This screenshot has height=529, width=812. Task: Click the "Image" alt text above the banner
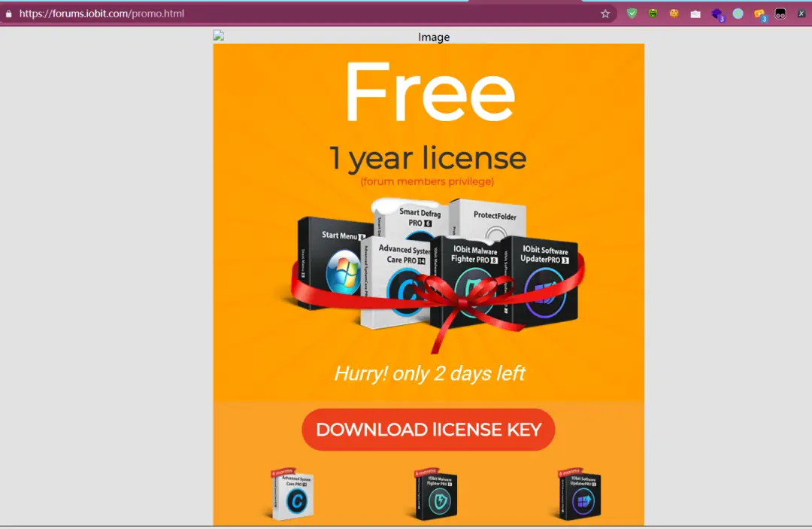[x=434, y=38]
